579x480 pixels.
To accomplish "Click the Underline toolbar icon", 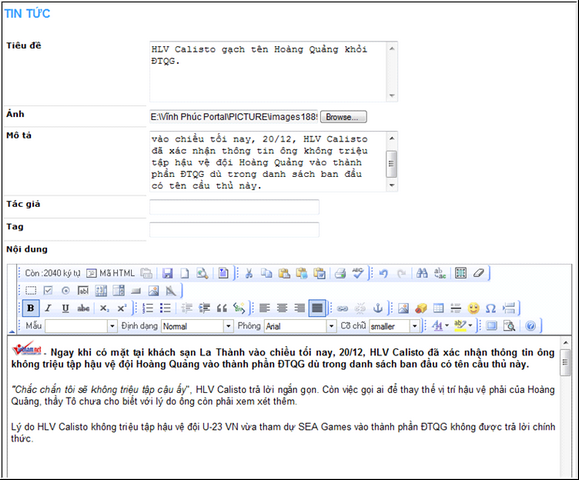I will click(x=65, y=308).
